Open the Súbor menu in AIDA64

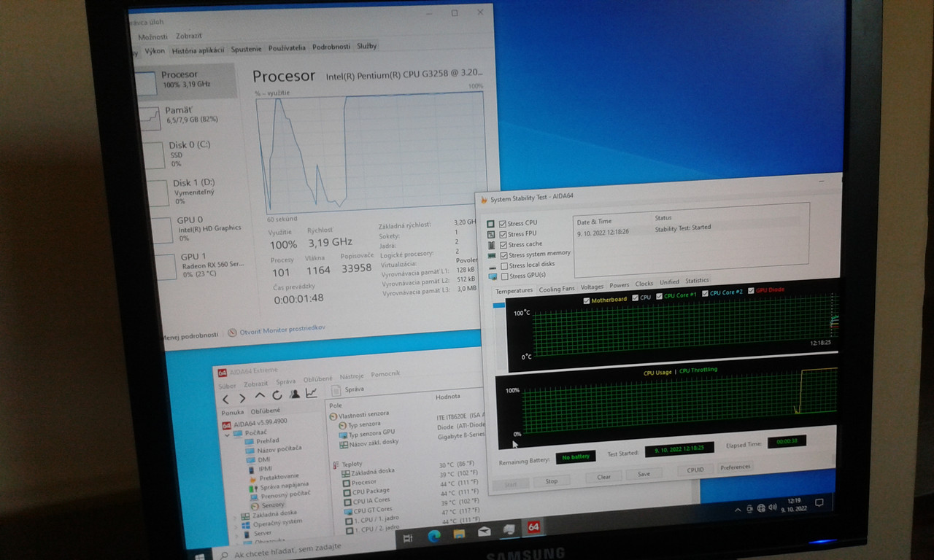(227, 386)
